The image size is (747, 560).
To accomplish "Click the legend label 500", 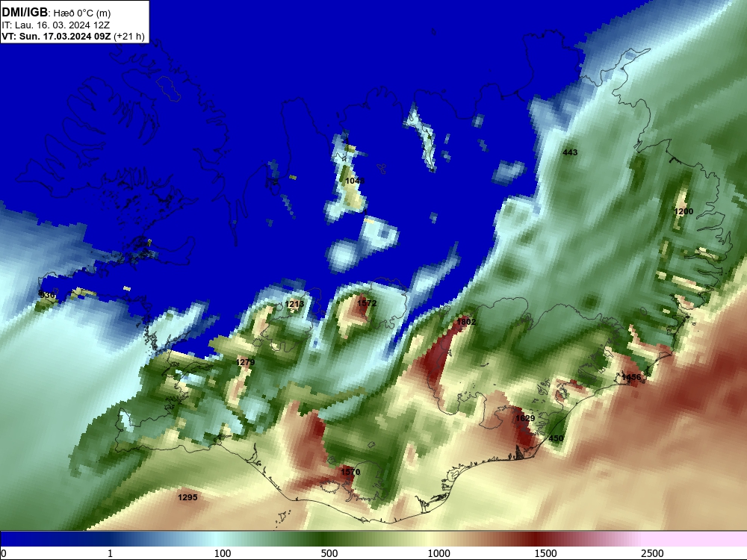I will [x=329, y=553].
